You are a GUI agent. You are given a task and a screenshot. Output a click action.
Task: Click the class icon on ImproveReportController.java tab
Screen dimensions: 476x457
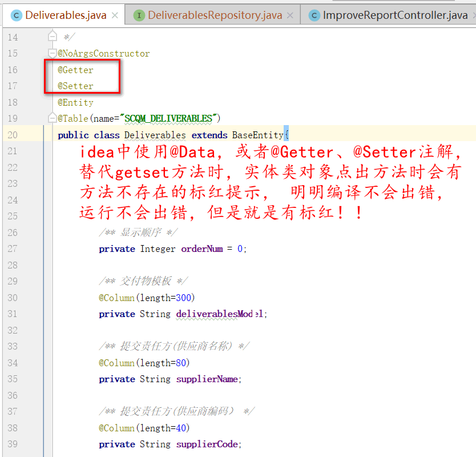pyautogui.click(x=314, y=16)
